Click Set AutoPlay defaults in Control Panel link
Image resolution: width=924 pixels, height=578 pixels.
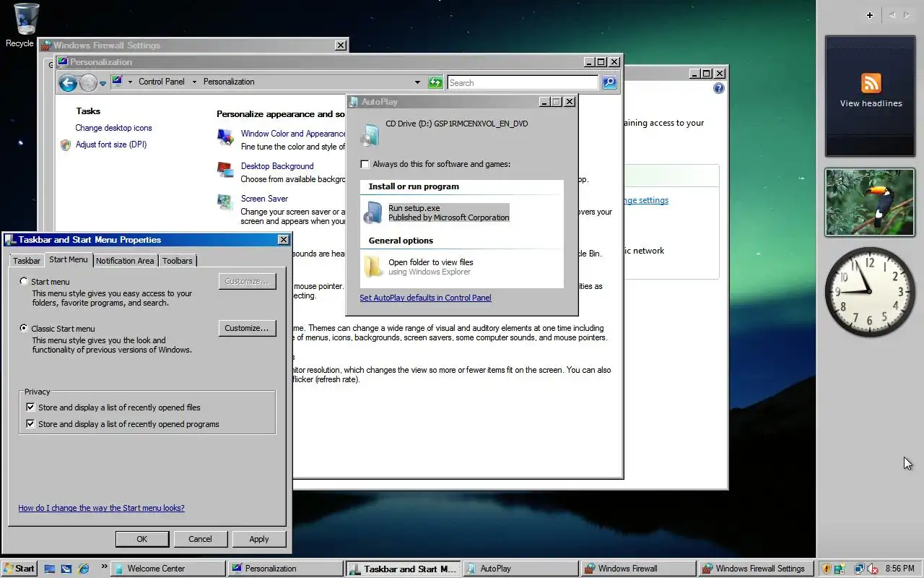425,298
